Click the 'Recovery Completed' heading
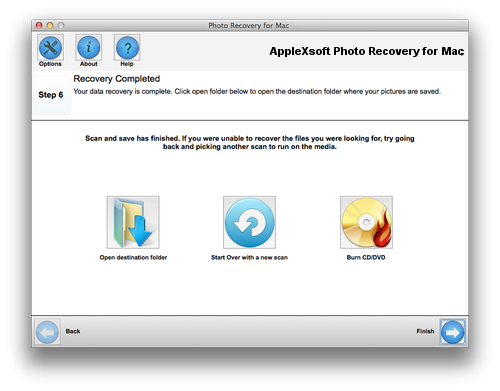 pyautogui.click(x=117, y=79)
